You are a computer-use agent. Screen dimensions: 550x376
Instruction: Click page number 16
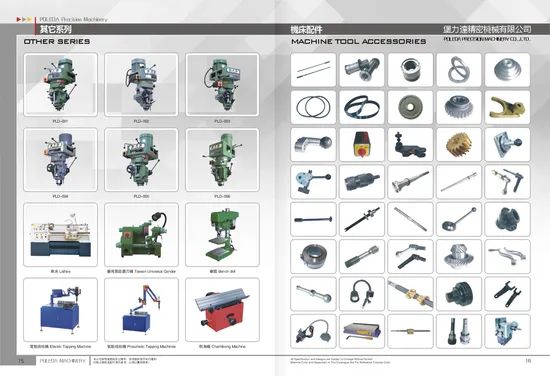(x=528, y=361)
